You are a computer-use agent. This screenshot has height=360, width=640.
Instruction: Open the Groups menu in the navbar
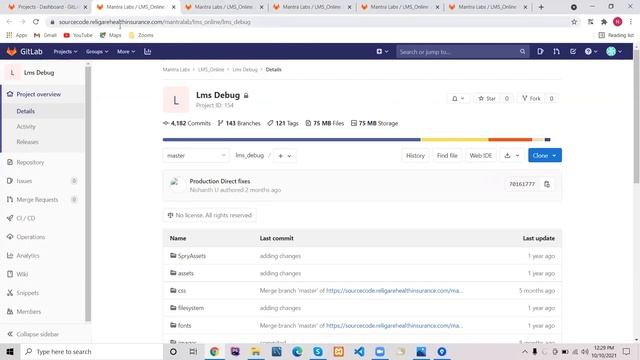pyautogui.click(x=97, y=51)
